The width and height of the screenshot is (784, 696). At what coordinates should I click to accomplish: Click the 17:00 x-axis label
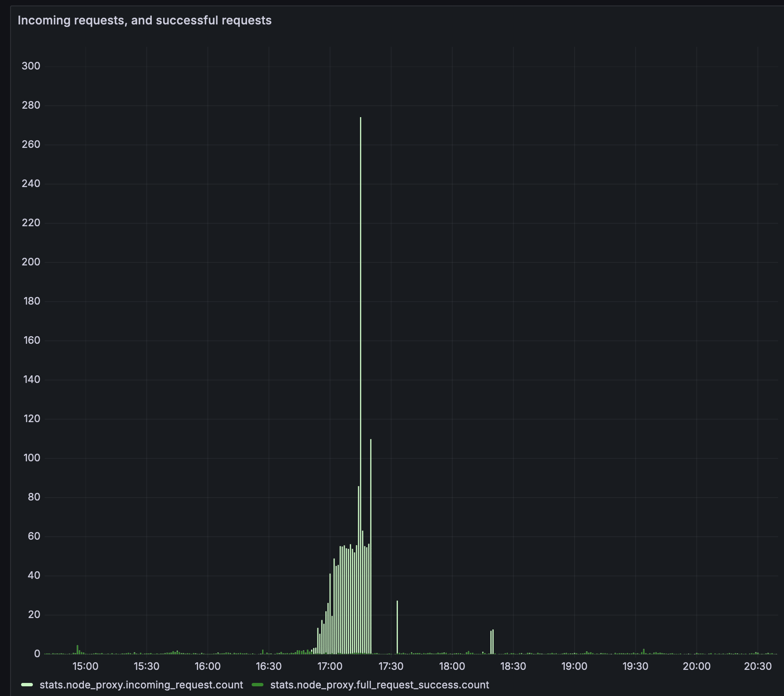point(330,666)
